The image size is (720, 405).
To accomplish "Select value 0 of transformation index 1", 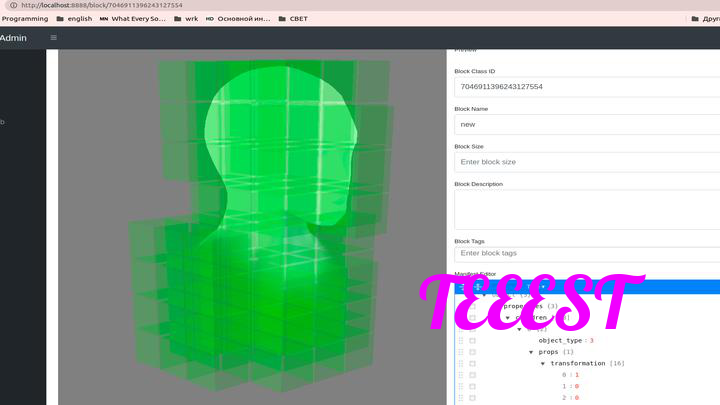I will point(577,387).
